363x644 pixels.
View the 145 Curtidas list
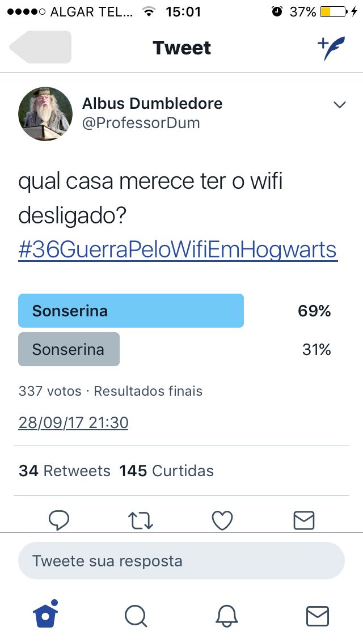(166, 471)
